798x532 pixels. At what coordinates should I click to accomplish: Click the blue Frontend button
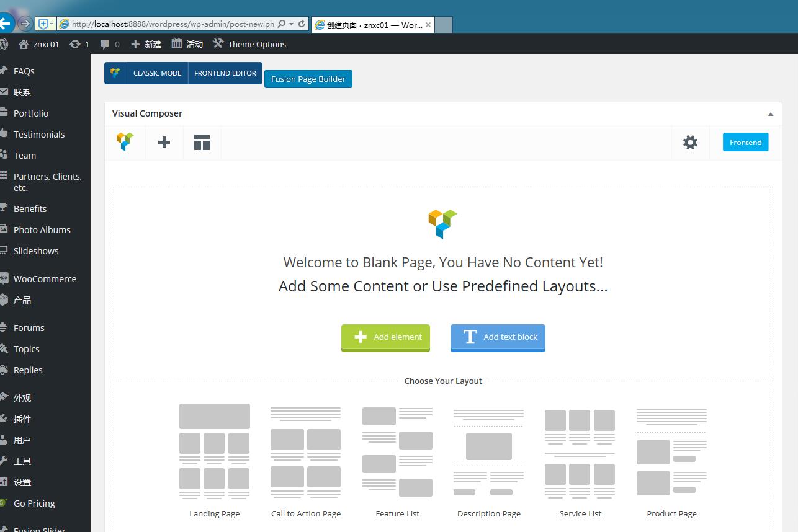746,142
